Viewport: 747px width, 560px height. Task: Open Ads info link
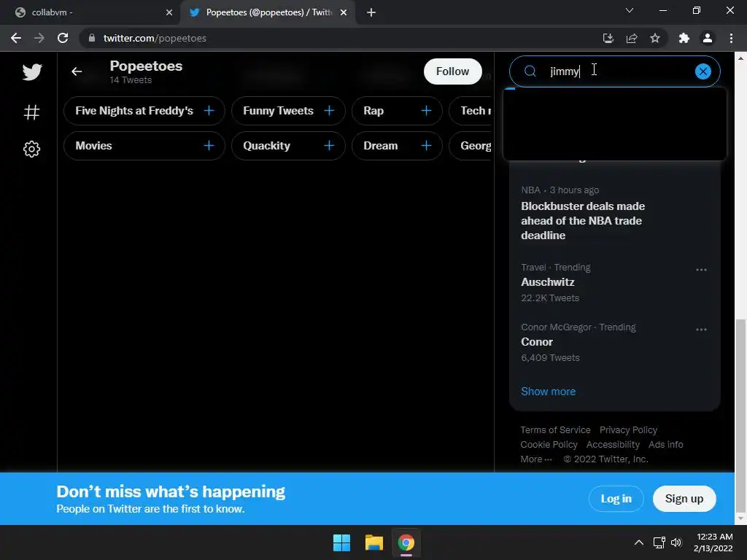point(665,444)
